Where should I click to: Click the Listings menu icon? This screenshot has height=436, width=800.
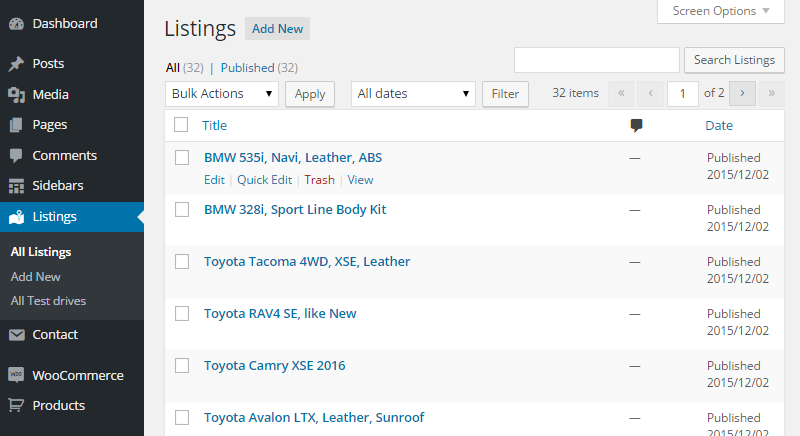16,217
